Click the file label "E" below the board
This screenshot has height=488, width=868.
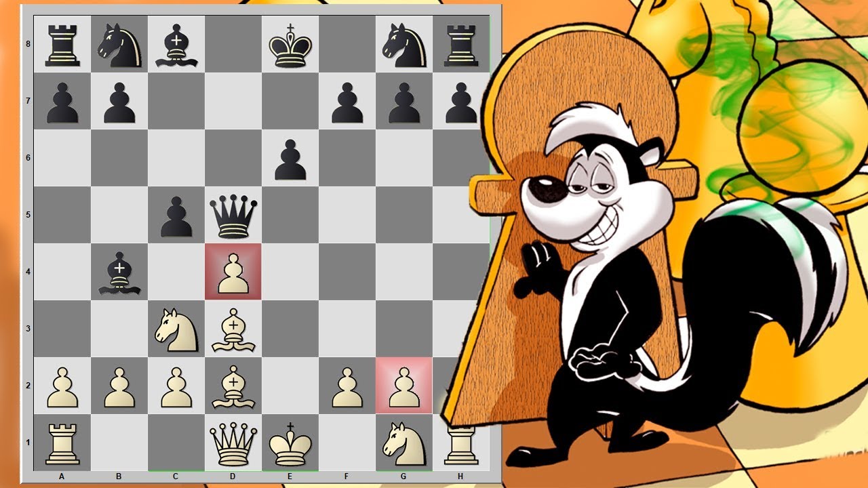click(x=290, y=476)
